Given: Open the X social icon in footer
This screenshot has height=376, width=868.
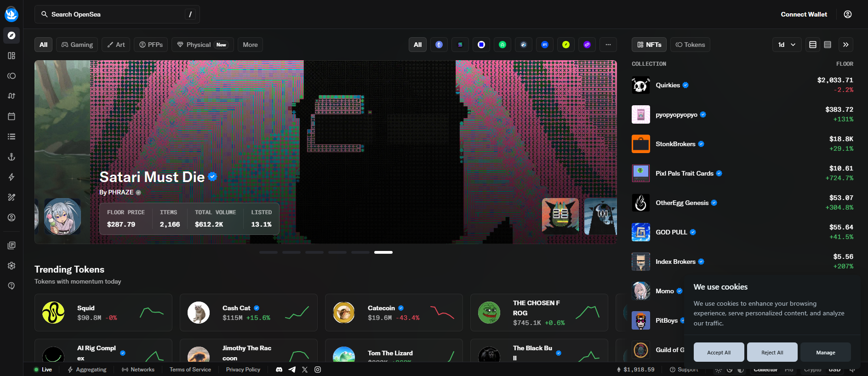Looking at the screenshot, I should tap(305, 370).
